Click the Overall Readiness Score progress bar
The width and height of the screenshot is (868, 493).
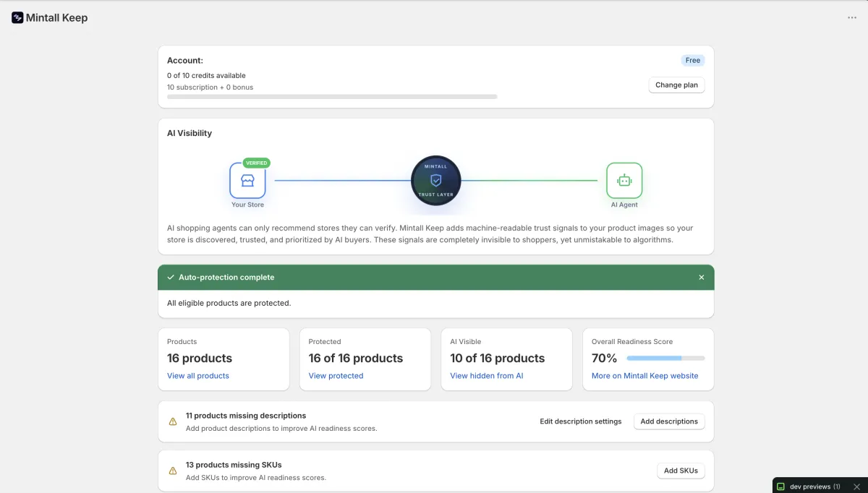click(x=665, y=359)
